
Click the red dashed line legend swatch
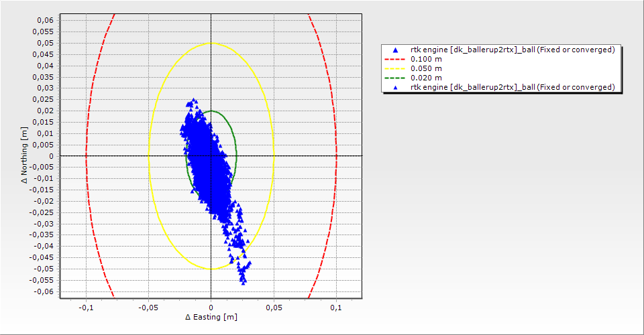pos(395,59)
